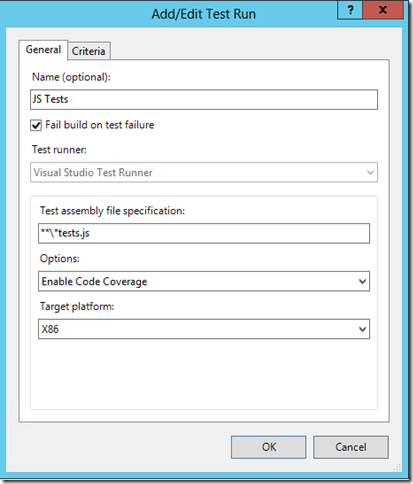Click the OK button
The width and height of the screenshot is (413, 484).
269,447
